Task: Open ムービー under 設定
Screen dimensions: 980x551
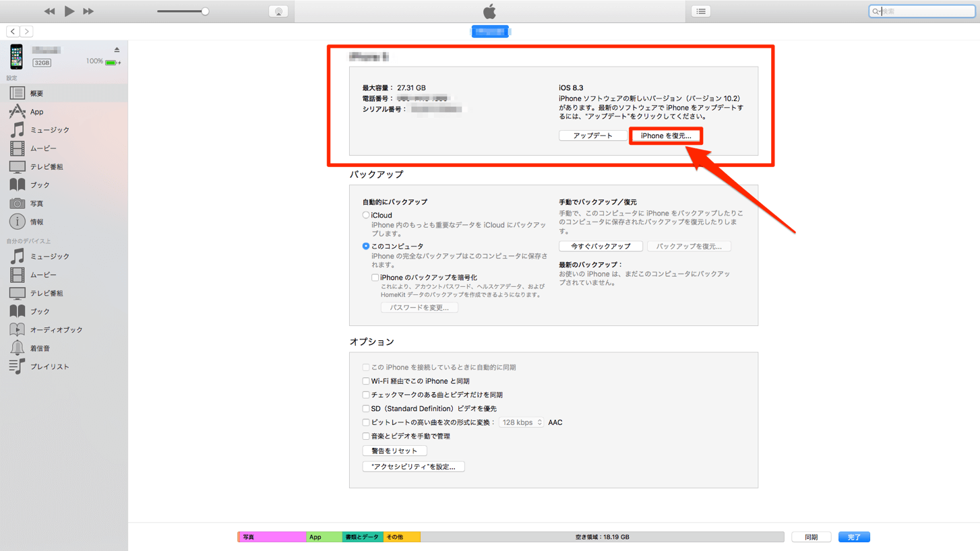Action: (x=64, y=148)
